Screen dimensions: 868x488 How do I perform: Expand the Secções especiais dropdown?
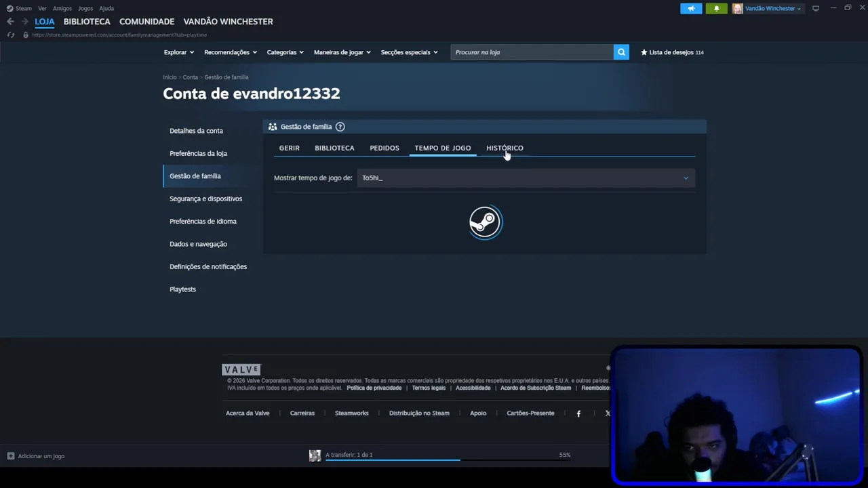(410, 52)
